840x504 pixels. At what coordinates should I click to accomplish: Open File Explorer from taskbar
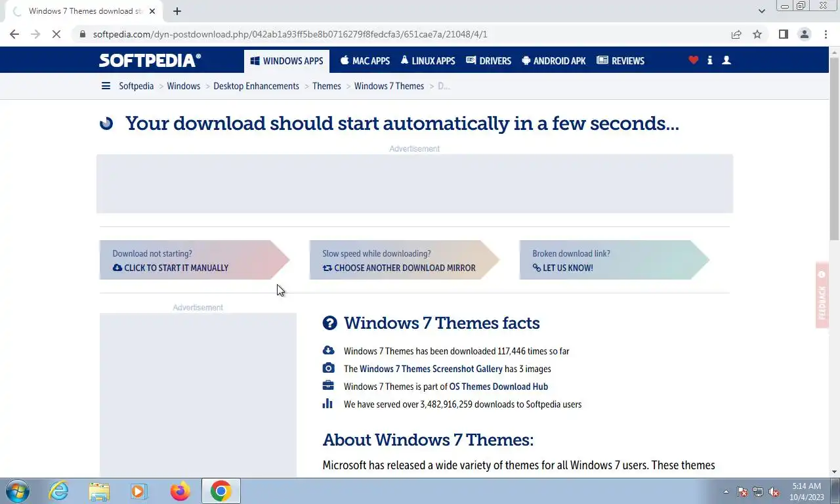[x=99, y=491]
